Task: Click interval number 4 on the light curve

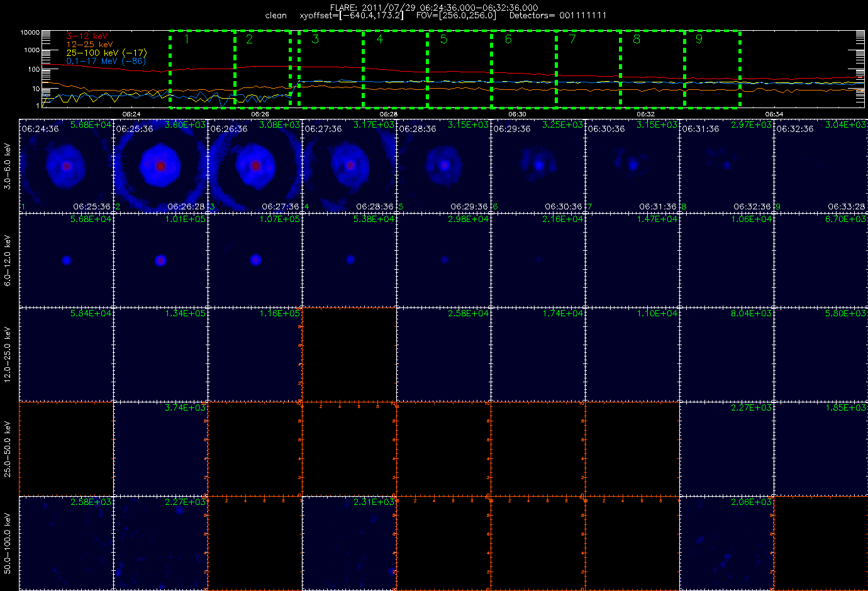Action: pyautogui.click(x=379, y=40)
